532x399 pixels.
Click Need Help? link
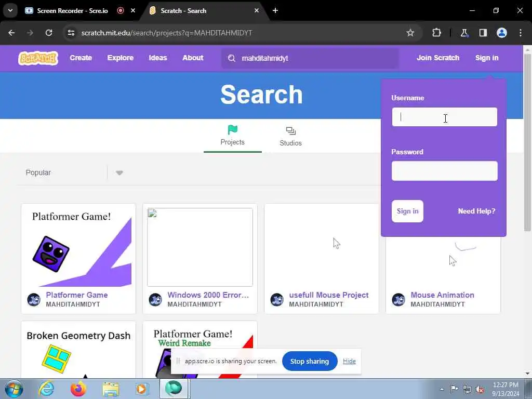click(x=476, y=211)
